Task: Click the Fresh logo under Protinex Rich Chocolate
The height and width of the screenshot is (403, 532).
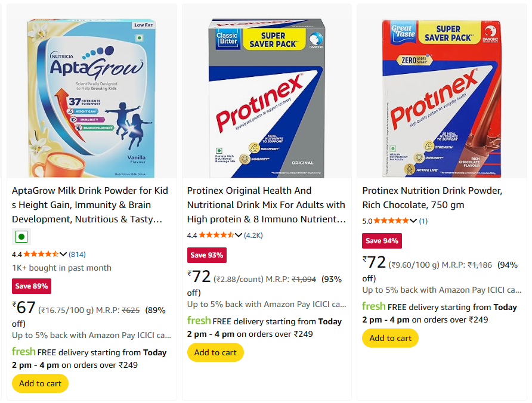Action: (x=373, y=306)
